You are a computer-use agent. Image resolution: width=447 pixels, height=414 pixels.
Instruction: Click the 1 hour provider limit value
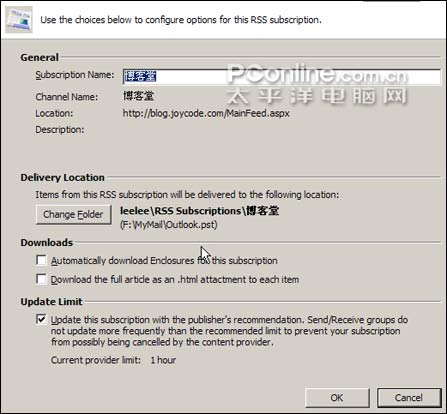163,360
